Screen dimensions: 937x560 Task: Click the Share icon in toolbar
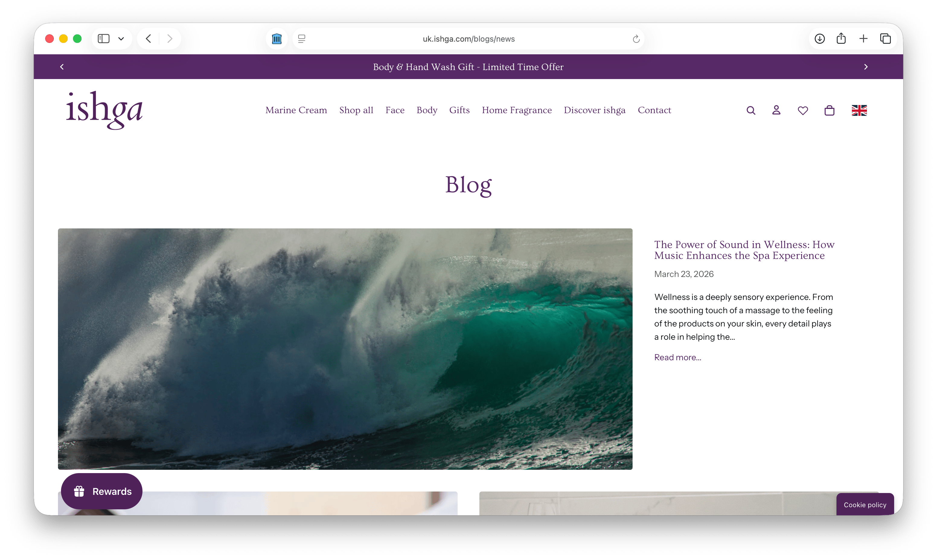(x=841, y=39)
